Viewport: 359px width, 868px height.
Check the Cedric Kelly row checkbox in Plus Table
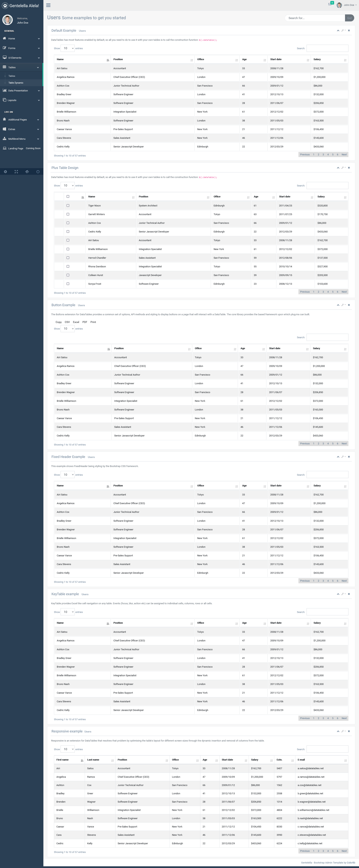coord(68,232)
